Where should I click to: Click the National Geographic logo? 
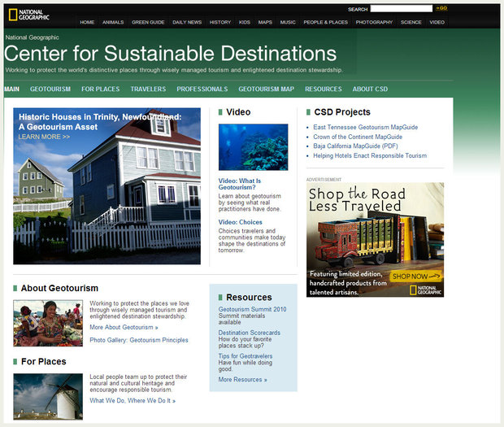point(29,15)
